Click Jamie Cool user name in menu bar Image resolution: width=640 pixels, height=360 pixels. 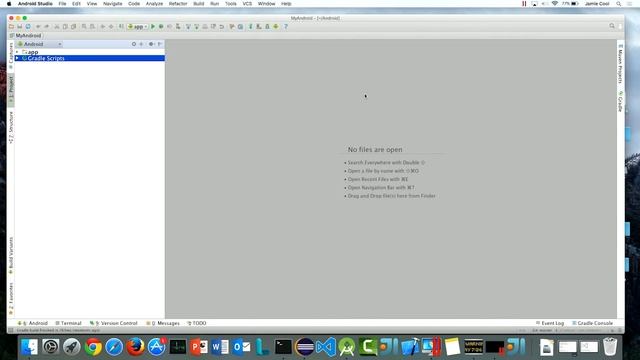tap(597, 4)
